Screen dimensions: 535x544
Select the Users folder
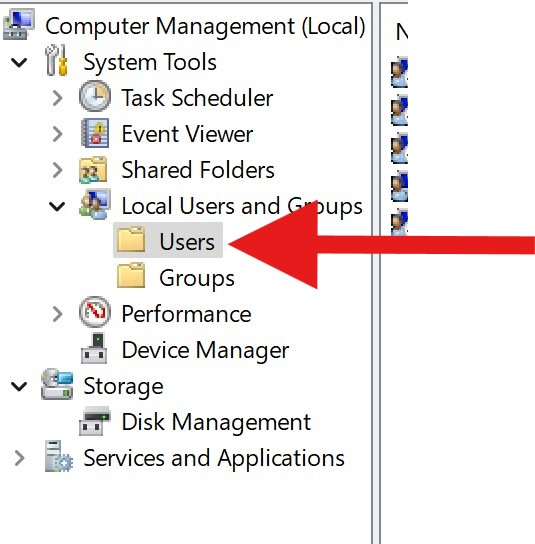coord(168,240)
